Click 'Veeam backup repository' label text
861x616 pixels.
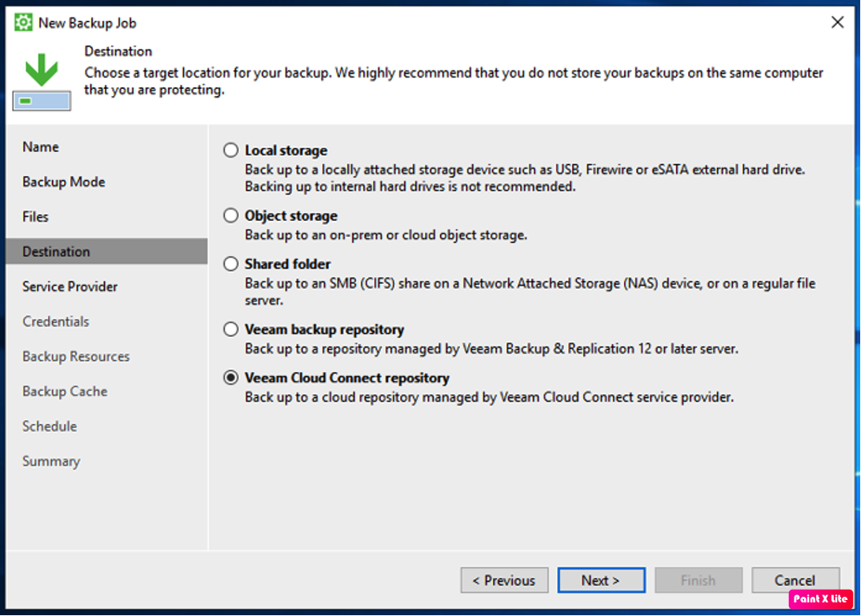(x=325, y=330)
